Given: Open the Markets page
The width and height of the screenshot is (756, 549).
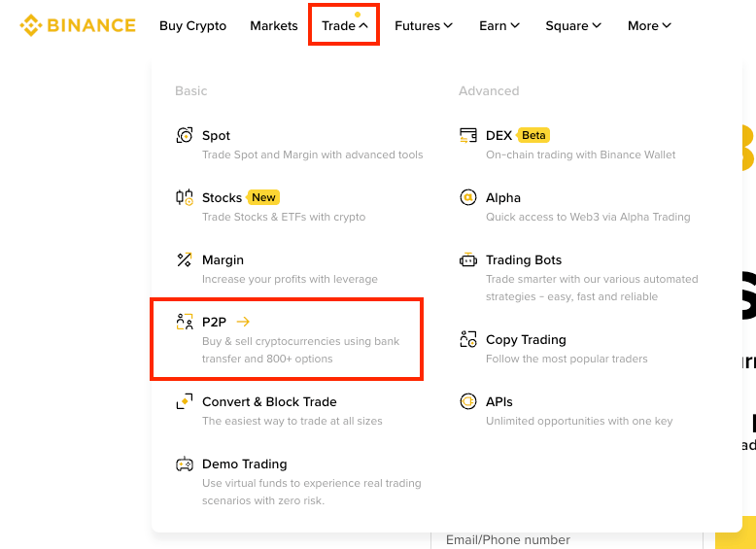Looking at the screenshot, I should (274, 25).
